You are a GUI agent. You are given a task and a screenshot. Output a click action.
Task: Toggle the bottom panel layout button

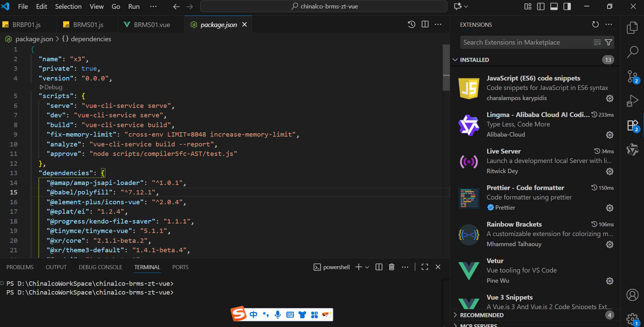tap(554, 6)
